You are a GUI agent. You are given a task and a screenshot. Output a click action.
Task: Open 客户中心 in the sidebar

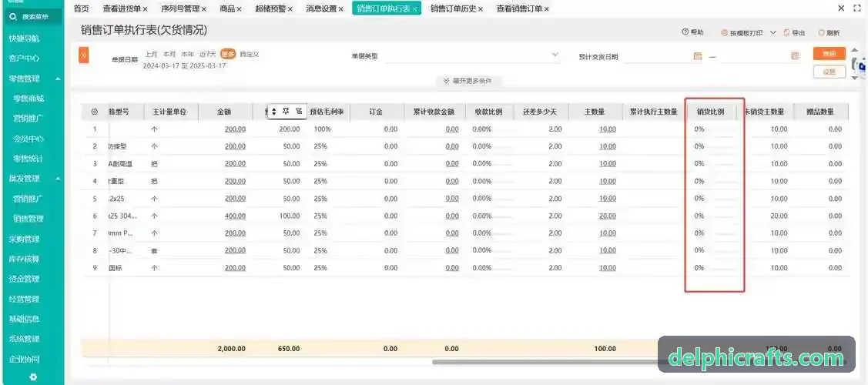click(25, 58)
